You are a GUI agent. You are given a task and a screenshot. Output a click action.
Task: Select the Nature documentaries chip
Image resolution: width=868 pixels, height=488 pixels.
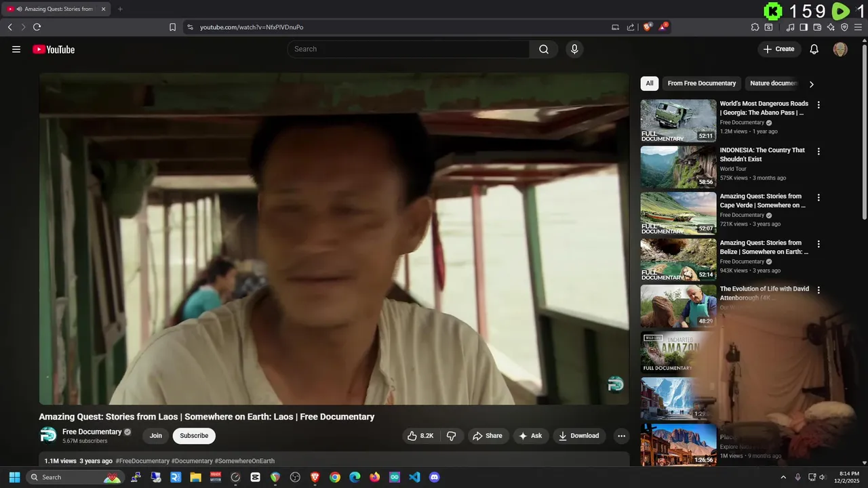coord(773,83)
